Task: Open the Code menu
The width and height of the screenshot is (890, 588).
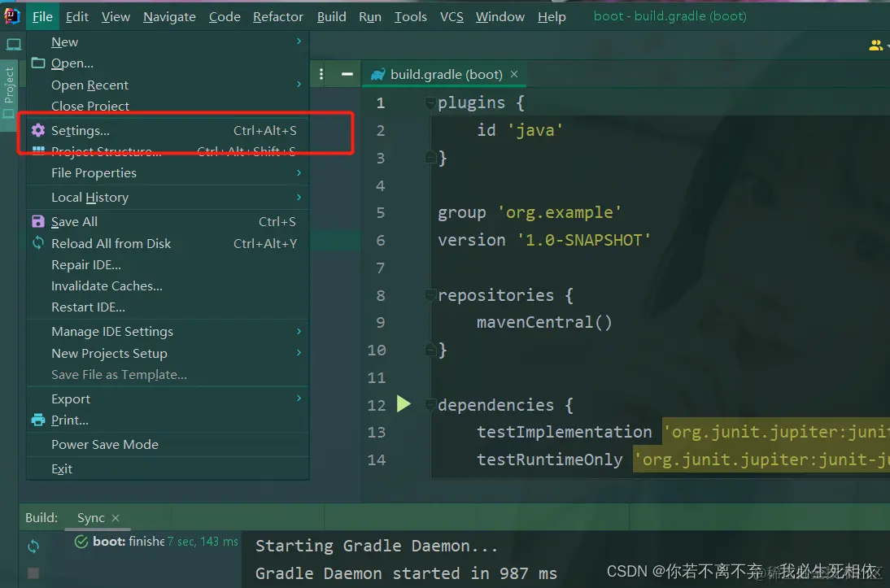Action: point(225,17)
